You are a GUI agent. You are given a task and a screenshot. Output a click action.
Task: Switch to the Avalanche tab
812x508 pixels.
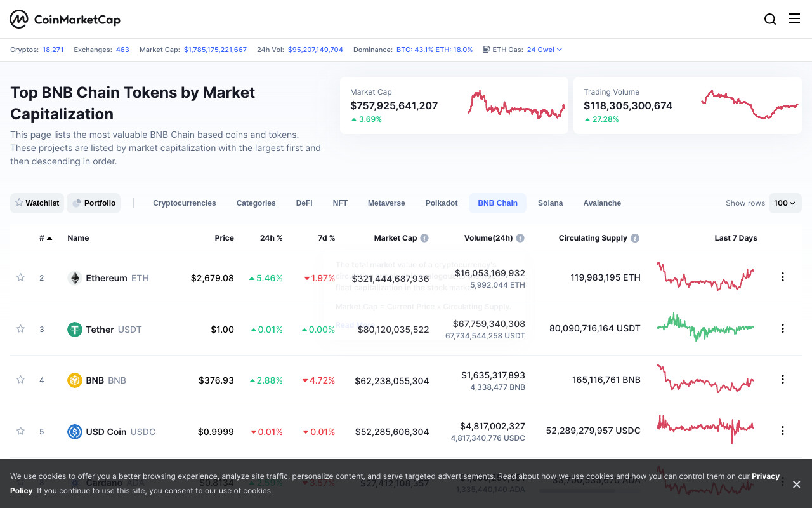pos(602,203)
